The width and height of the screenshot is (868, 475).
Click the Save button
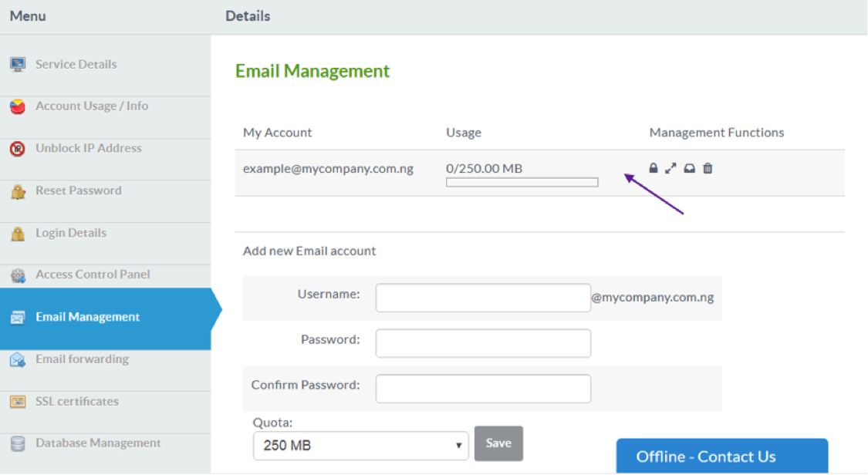498,443
